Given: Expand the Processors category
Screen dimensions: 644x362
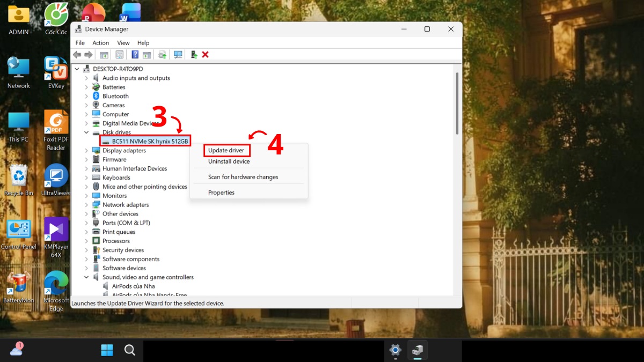Looking at the screenshot, I should coord(86,241).
